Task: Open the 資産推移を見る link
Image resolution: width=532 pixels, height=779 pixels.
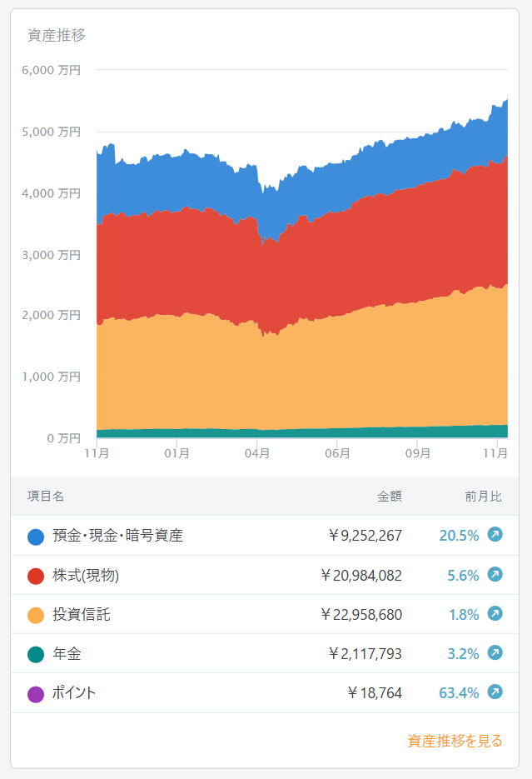Action: 455,741
